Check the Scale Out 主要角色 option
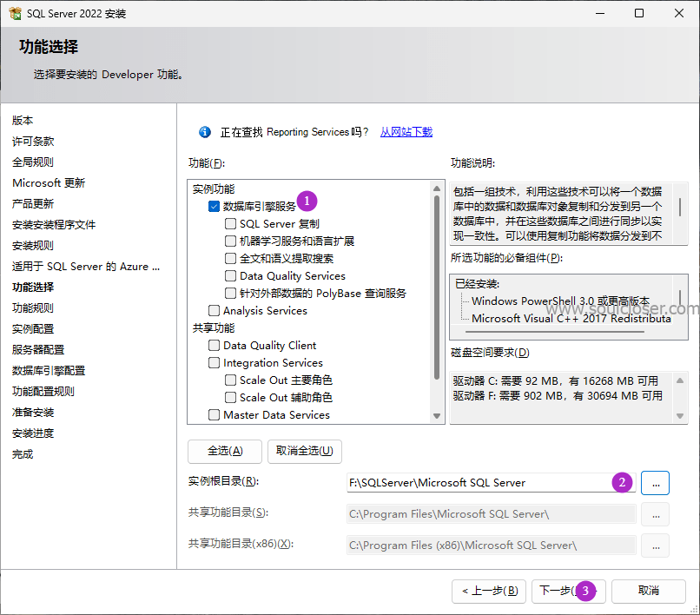 [230, 380]
